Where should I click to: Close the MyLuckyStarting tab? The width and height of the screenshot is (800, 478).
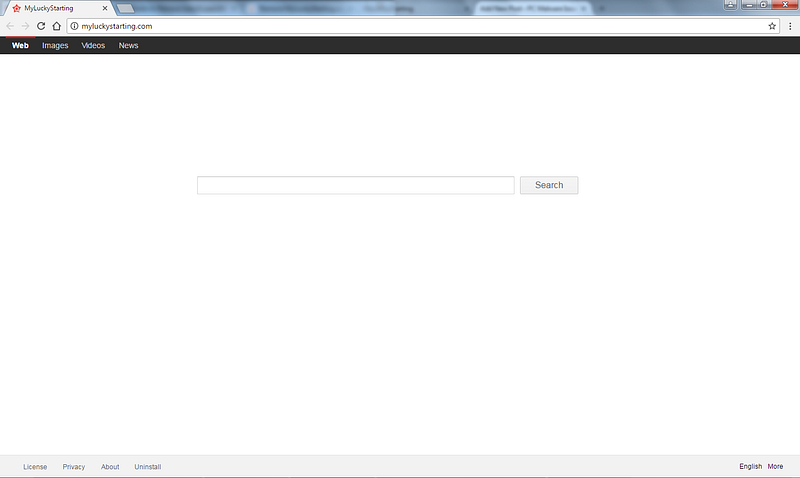[x=105, y=8]
